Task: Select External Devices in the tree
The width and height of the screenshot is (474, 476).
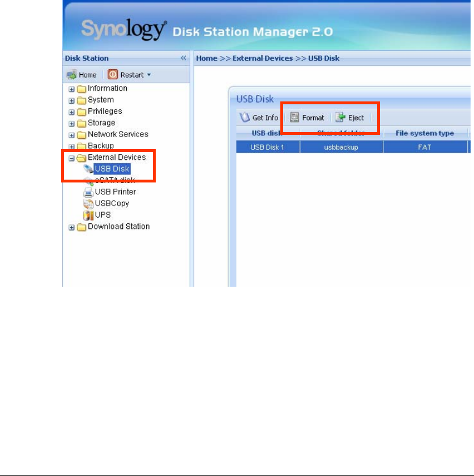Action: coord(117,158)
